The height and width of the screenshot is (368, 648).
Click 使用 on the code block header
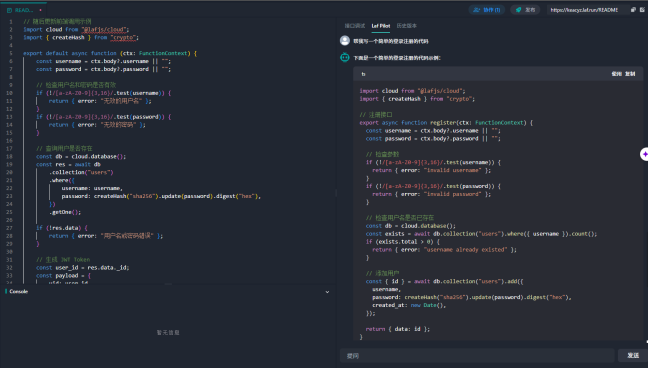[x=617, y=74]
